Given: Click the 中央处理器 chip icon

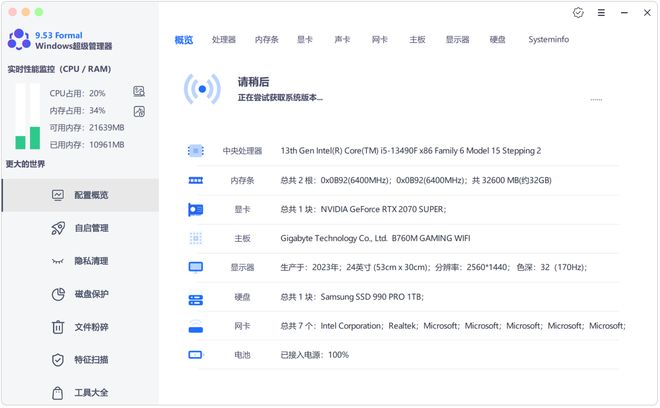Looking at the screenshot, I should coord(196,151).
